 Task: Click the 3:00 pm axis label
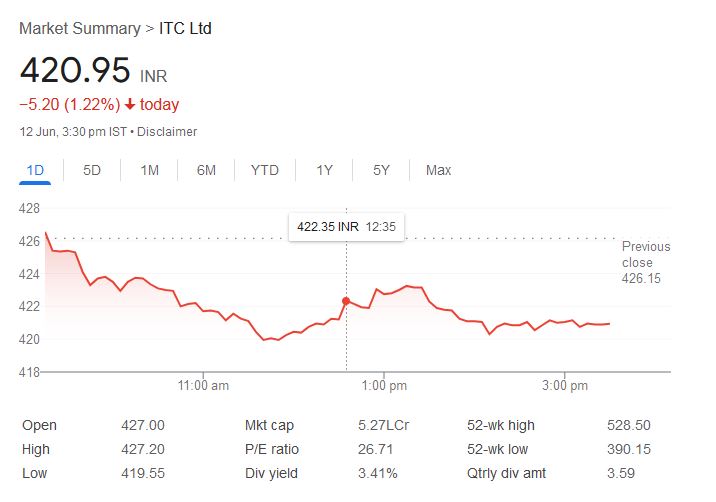tap(564, 385)
